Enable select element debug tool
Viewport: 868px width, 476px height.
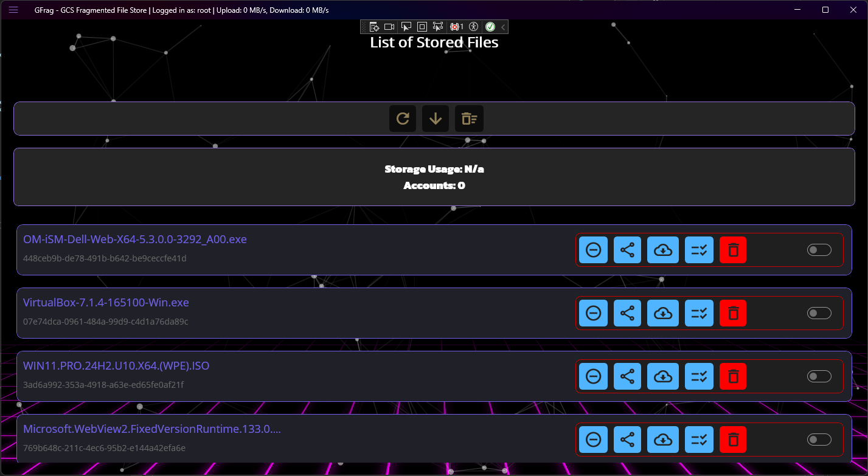pos(406,27)
